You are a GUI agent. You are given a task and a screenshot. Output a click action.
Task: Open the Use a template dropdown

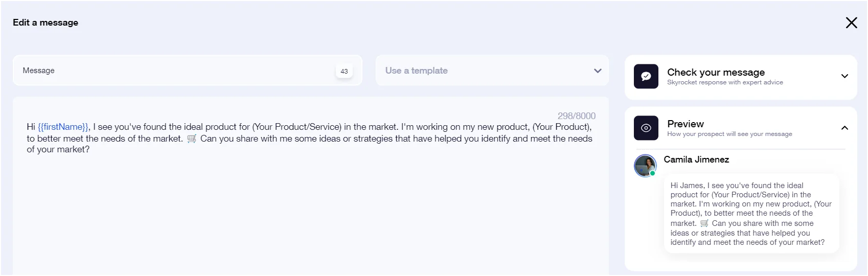coord(492,71)
